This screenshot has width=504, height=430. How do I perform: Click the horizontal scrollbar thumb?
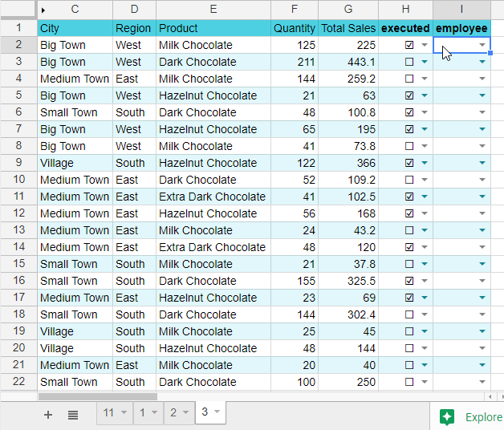(x=97, y=396)
